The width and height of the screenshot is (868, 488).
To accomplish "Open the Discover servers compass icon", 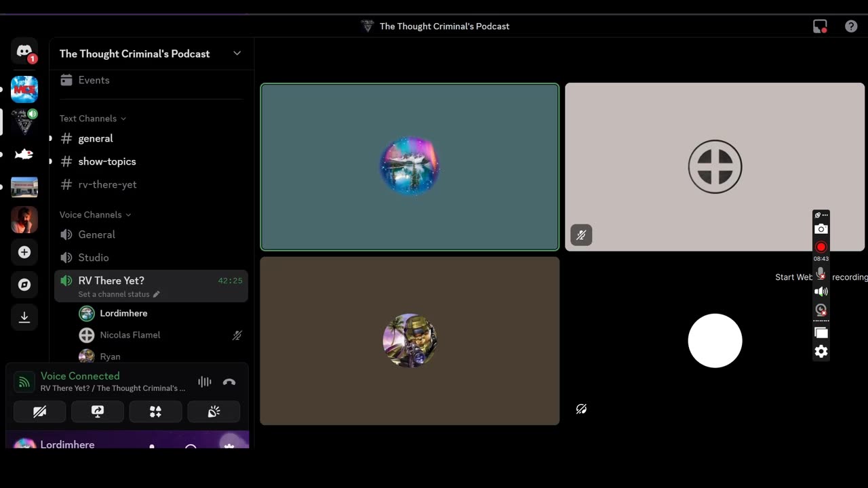I will [24, 285].
